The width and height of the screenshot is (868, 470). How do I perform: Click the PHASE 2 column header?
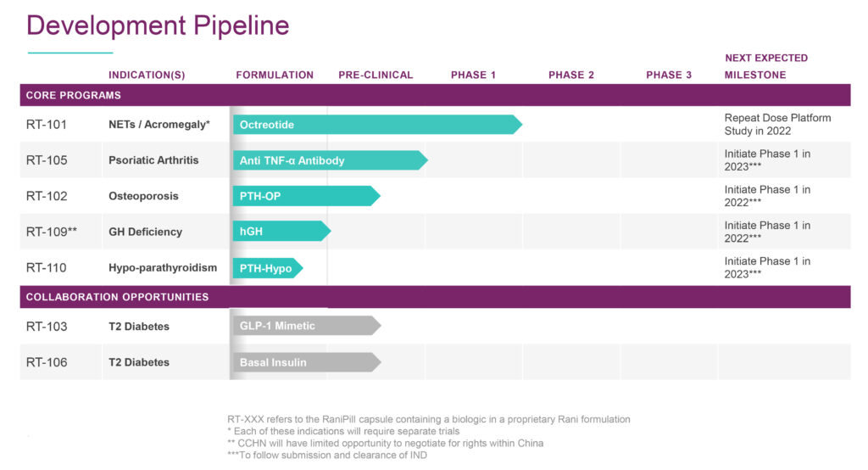point(571,75)
